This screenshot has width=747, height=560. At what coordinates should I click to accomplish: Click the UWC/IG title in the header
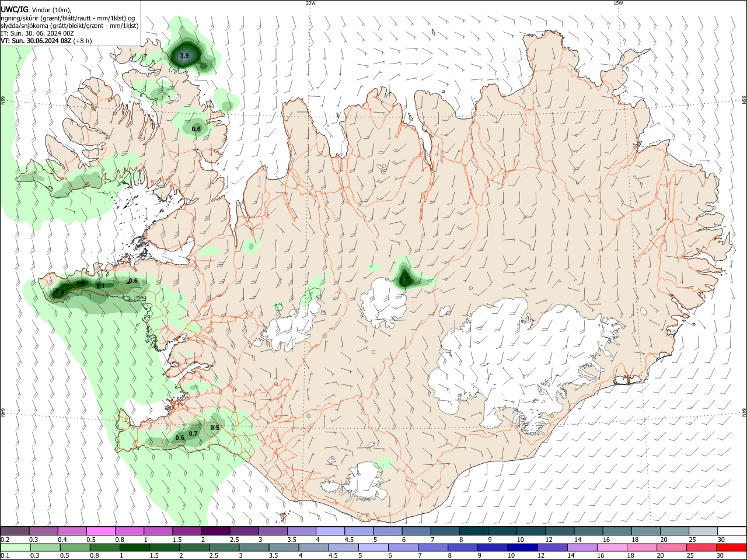[x=13, y=10]
